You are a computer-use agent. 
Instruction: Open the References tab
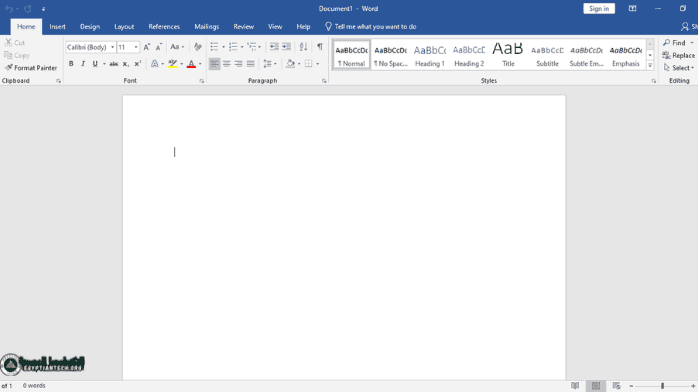[x=164, y=27]
